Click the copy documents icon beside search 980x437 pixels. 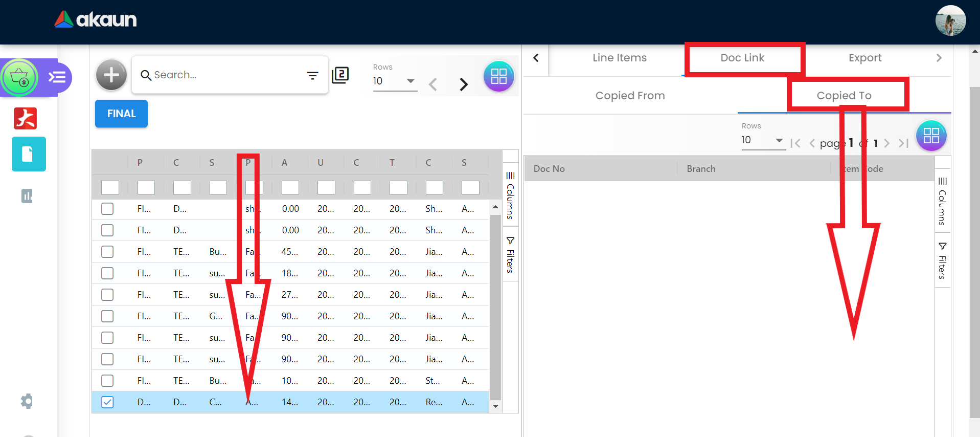[x=340, y=75]
